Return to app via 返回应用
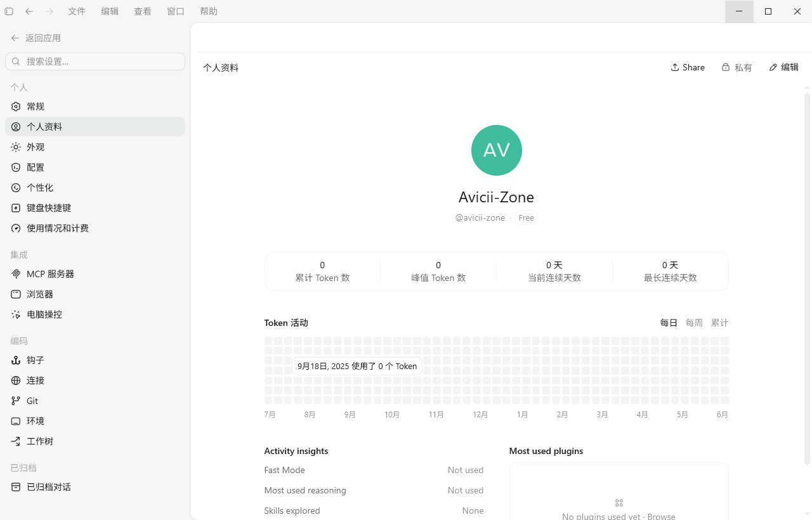Viewport: 812px width, 520px height. pyautogui.click(x=36, y=38)
